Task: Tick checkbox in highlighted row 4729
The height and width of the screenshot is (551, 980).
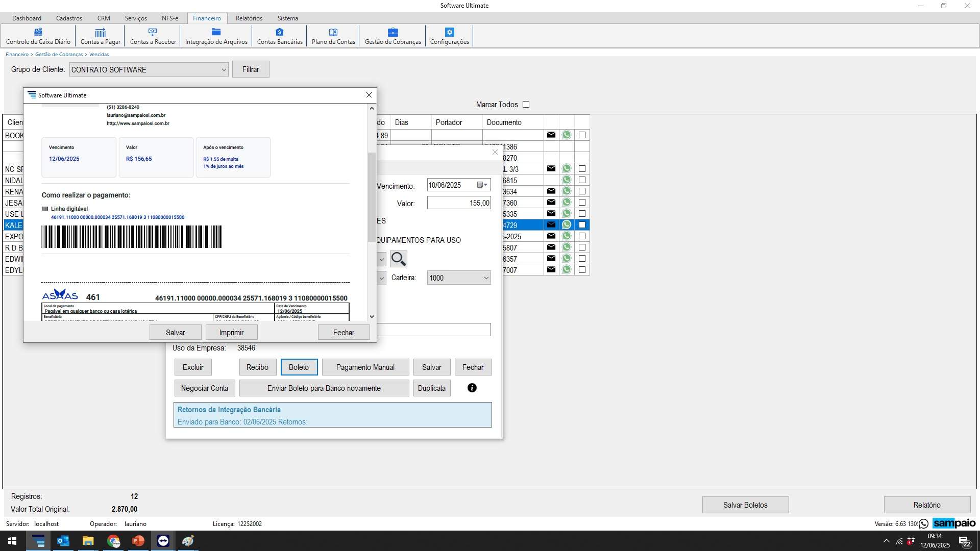Action: (582, 225)
